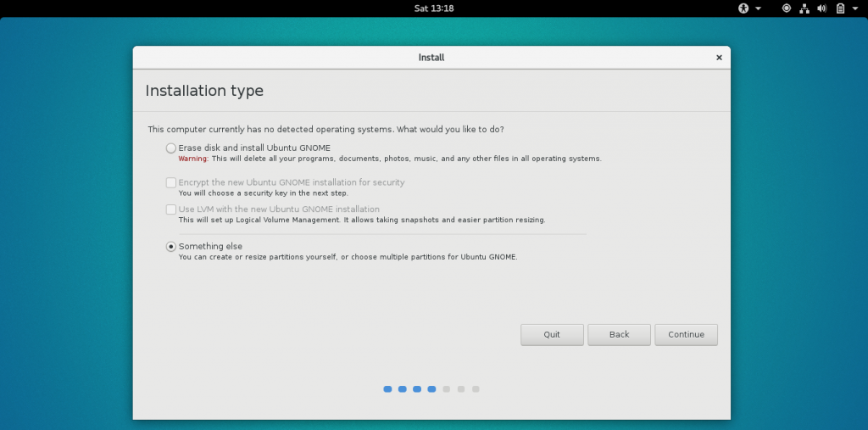Click "You will choose a security key" text
868x430 pixels.
point(264,193)
